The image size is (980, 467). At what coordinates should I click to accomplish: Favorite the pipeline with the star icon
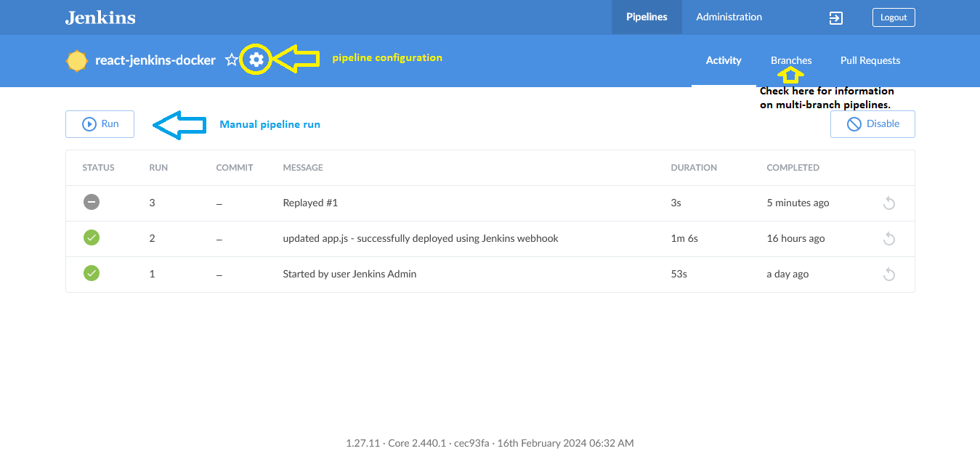tap(232, 60)
